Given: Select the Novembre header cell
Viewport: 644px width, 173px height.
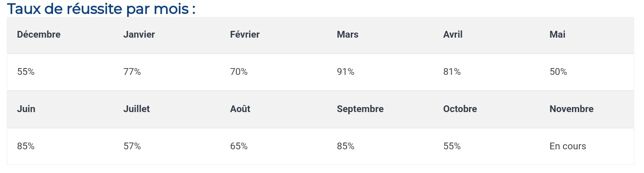Looking at the screenshot, I should [x=572, y=109].
